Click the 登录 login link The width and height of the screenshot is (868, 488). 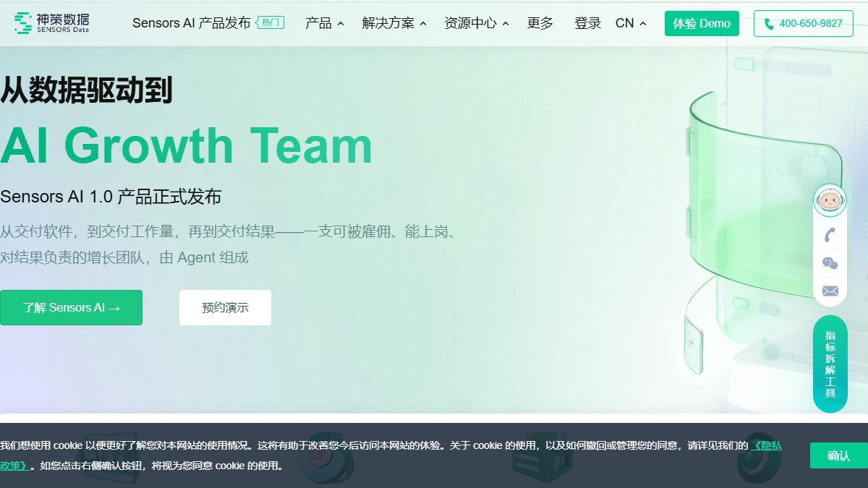click(x=587, y=23)
